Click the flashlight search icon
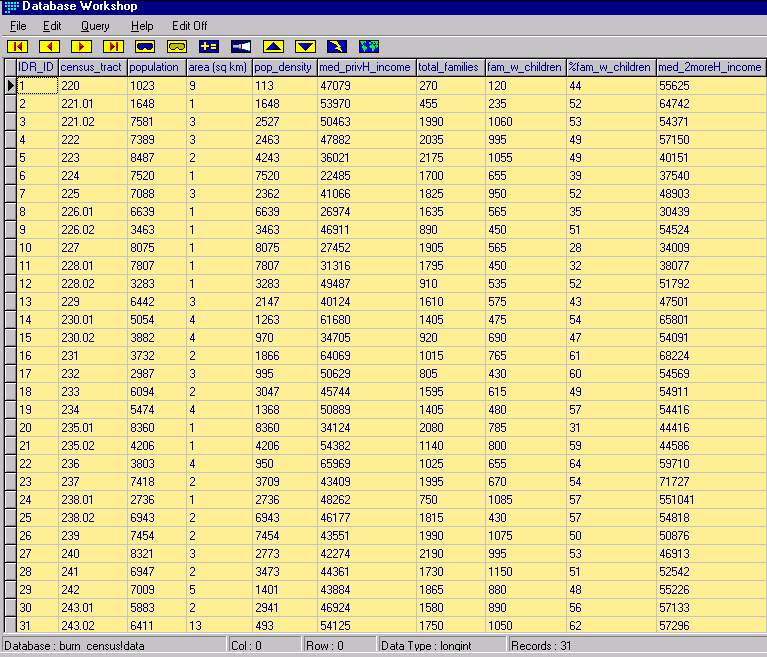Image resolution: width=767 pixels, height=657 pixels. pyautogui.click(x=241, y=46)
